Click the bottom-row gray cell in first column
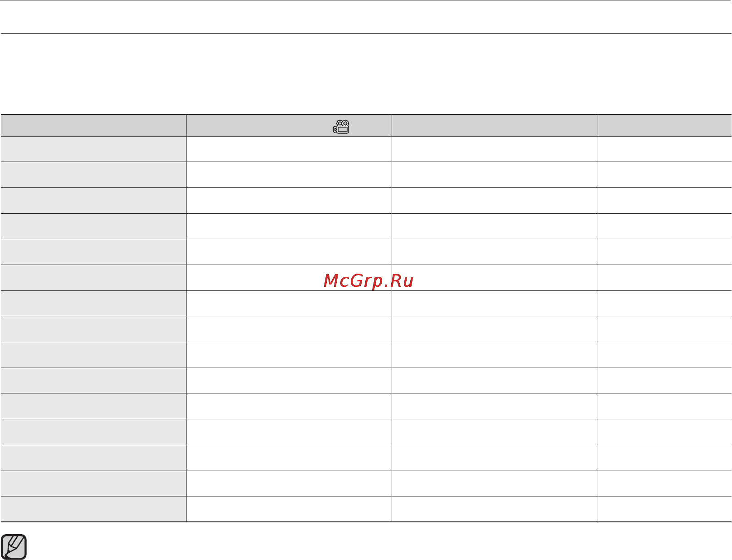The width and height of the screenshot is (732, 560). click(93, 509)
